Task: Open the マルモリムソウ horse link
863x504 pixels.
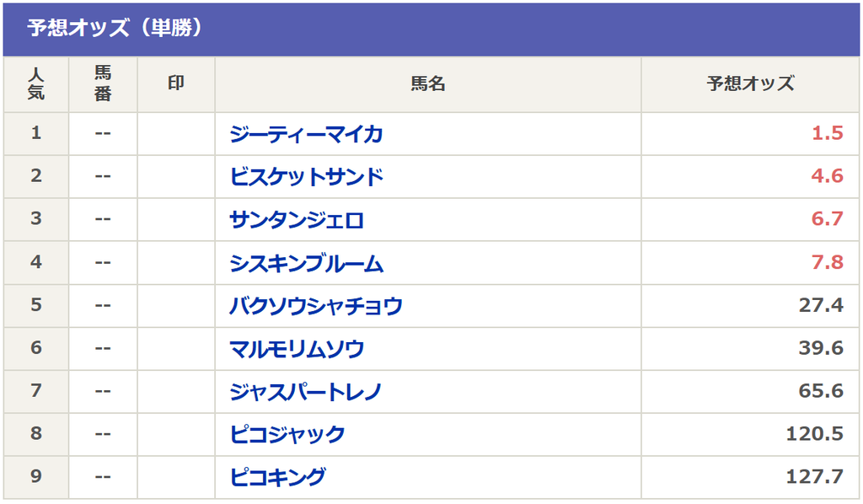Action: point(297,348)
